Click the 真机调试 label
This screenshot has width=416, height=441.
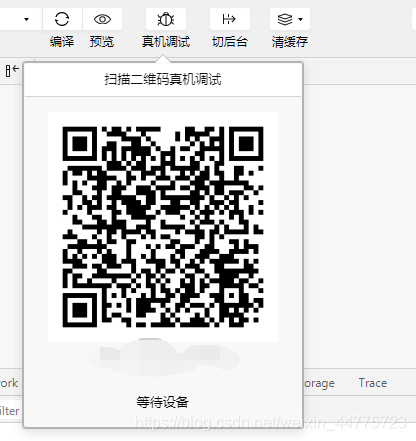(166, 42)
